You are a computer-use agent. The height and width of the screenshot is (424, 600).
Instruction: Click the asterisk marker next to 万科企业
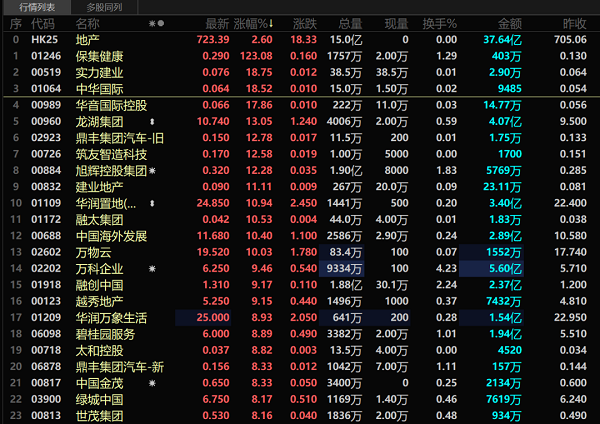152,270
